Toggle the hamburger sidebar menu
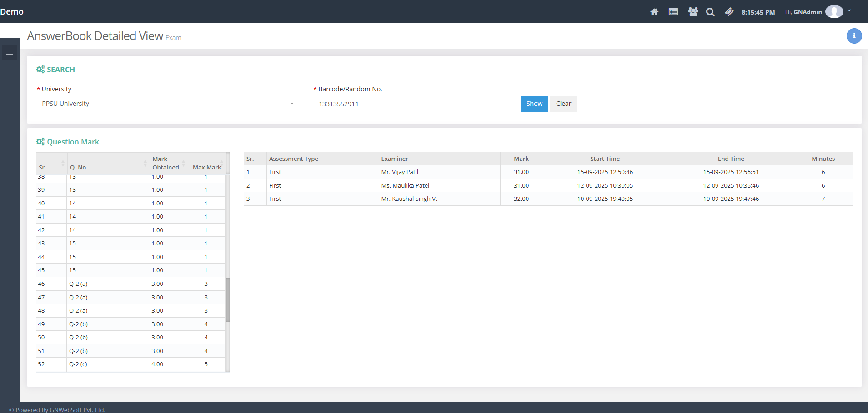The width and height of the screenshot is (868, 413). click(x=10, y=52)
